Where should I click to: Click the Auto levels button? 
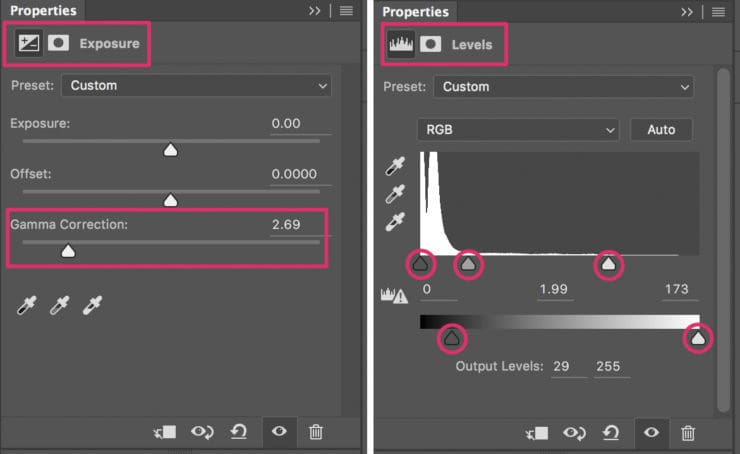661,129
